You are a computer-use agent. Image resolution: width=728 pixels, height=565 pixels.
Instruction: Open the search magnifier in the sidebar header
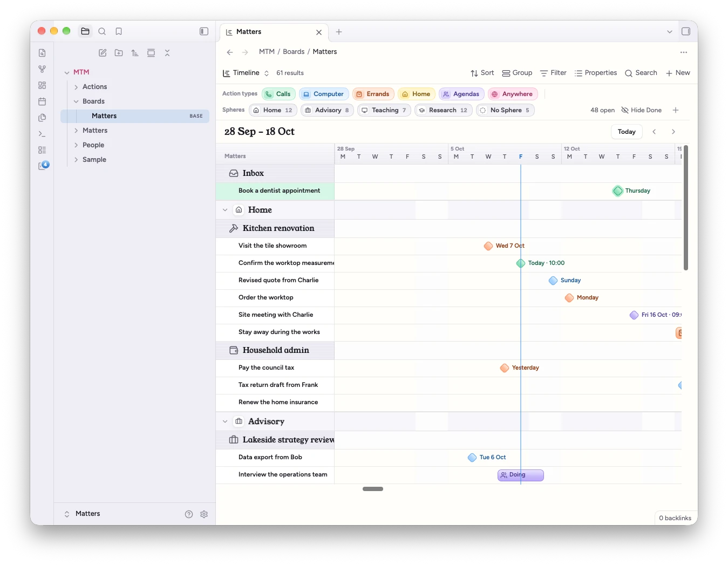[102, 31]
